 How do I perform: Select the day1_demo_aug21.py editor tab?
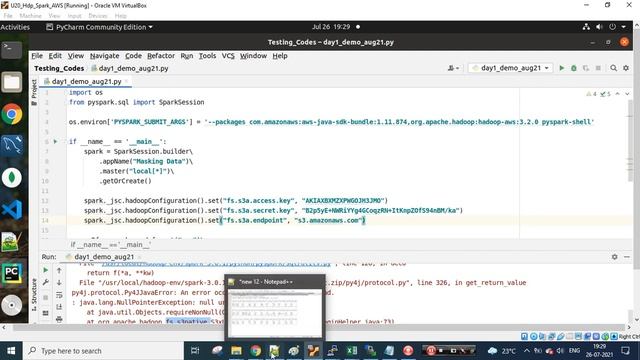87,82
